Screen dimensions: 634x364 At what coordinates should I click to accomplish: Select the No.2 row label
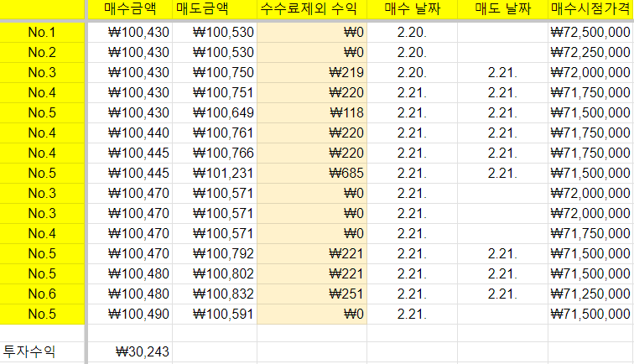point(42,53)
